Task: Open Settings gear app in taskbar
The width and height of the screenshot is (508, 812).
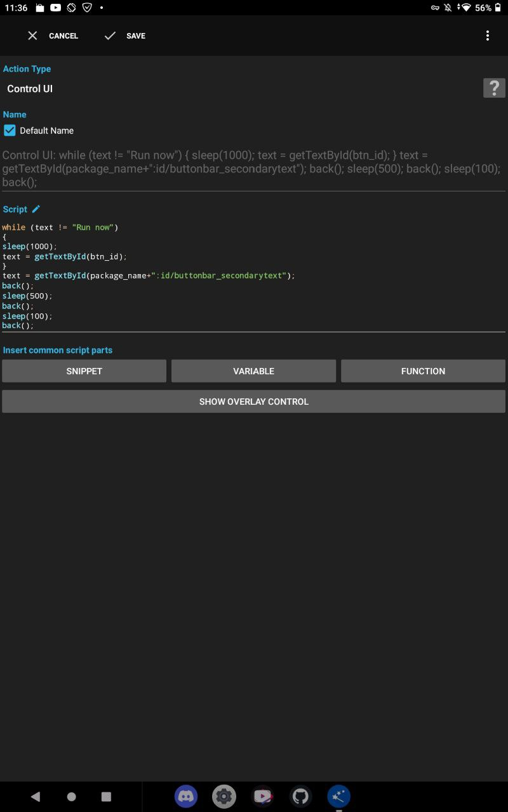Action: coord(224,796)
